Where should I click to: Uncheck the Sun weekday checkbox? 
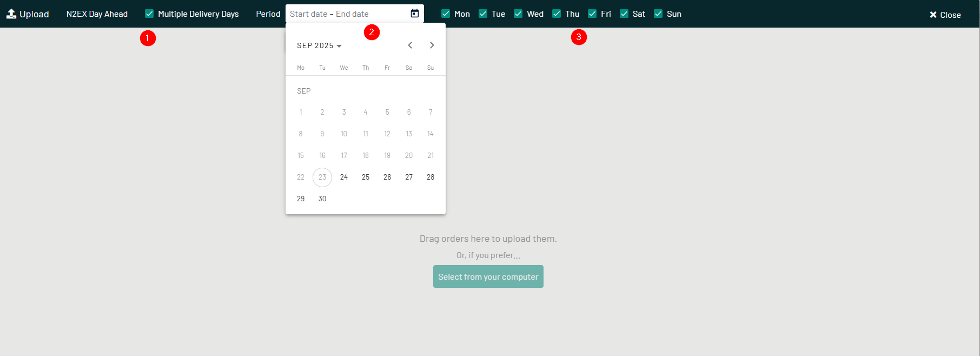click(658, 14)
